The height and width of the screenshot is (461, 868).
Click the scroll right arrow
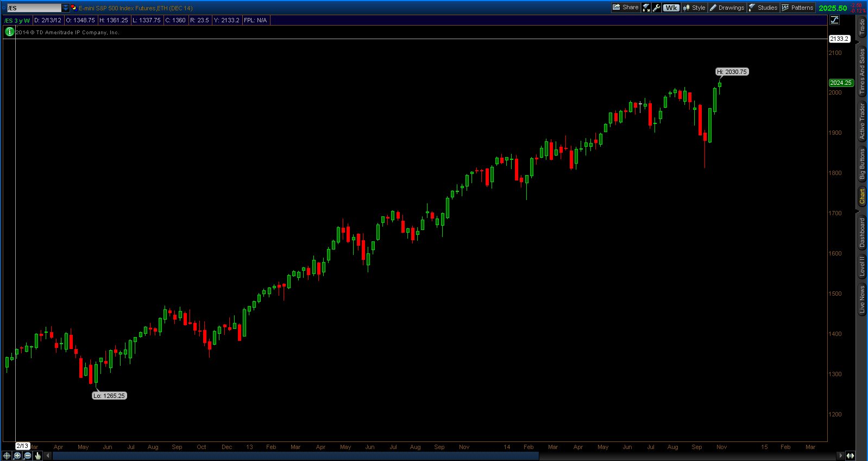pyautogui.click(x=841, y=456)
